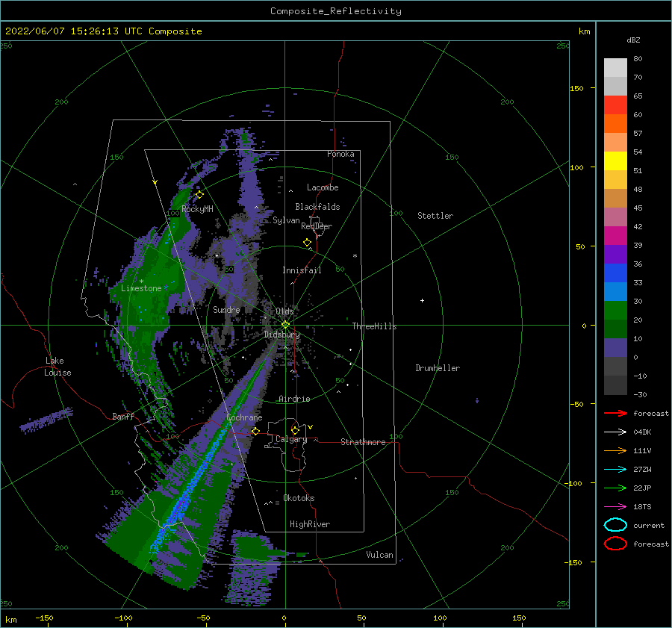Click the -150 value on the bottom km axis

click(x=44, y=618)
